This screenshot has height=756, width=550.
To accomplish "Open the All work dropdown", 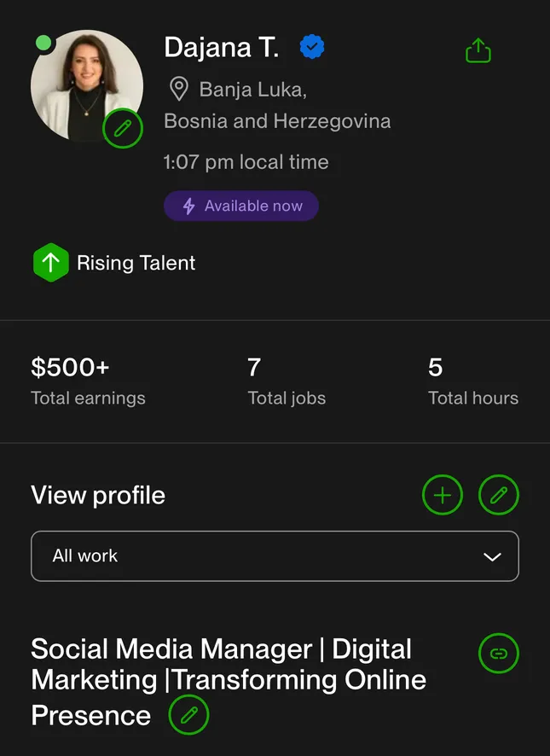I will (x=275, y=556).
